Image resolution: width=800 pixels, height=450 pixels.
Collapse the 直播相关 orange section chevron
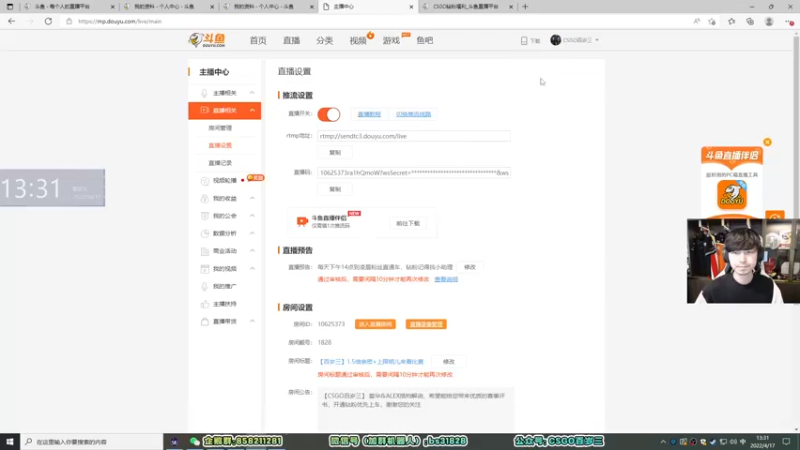click(x=252, y=110)
